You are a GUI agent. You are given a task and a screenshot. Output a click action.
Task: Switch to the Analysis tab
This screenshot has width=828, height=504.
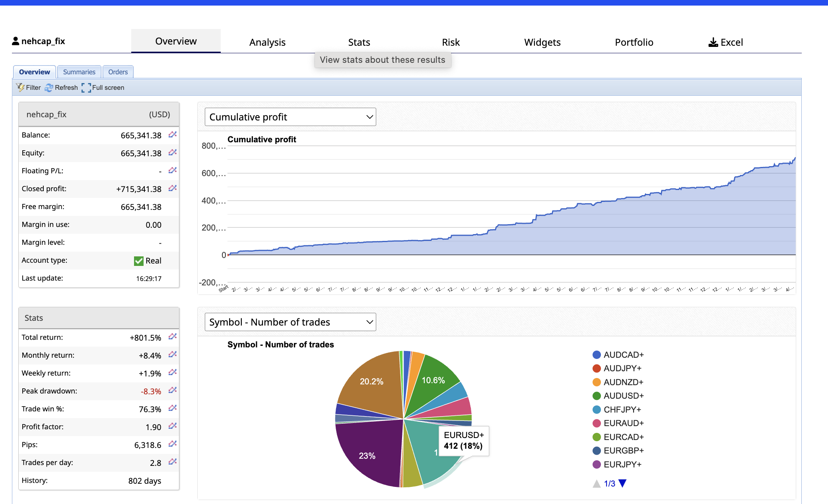pyautogui.click(x=267, y=42)
